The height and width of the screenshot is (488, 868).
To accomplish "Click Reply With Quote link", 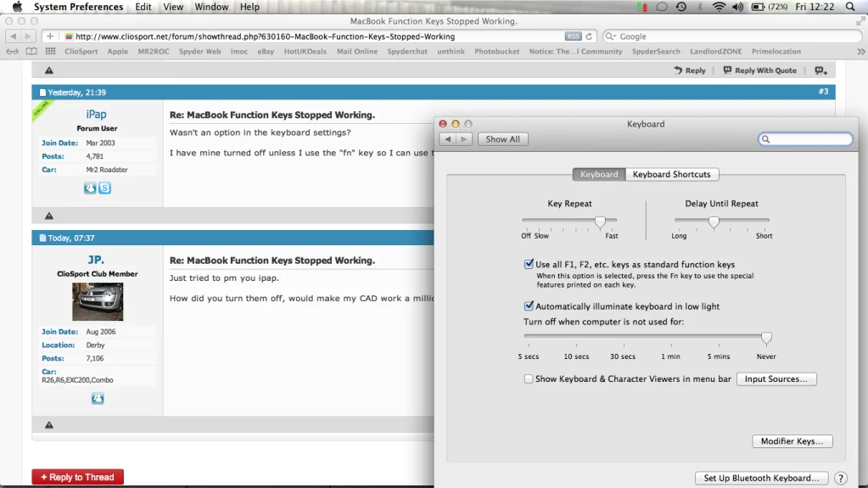I will (760, 70).
